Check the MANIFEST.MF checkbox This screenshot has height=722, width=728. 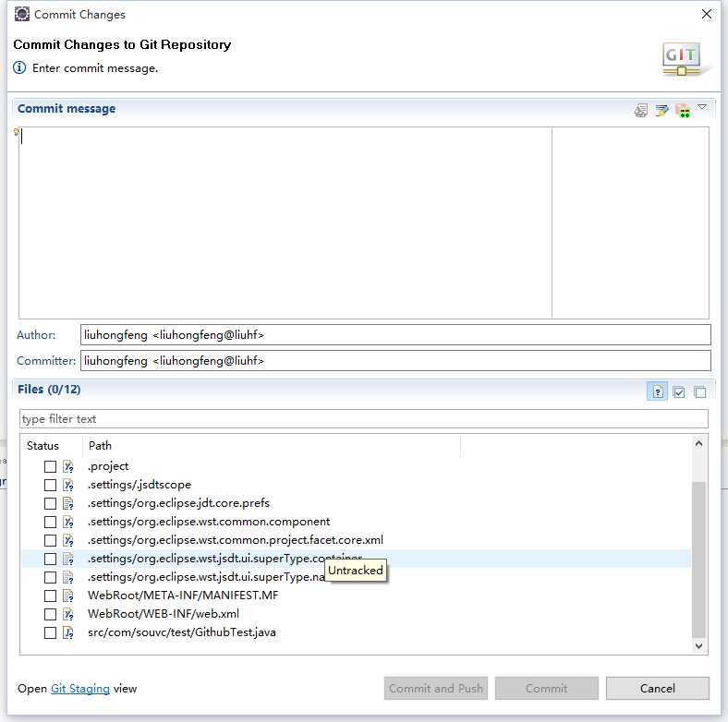pos(50,596)
